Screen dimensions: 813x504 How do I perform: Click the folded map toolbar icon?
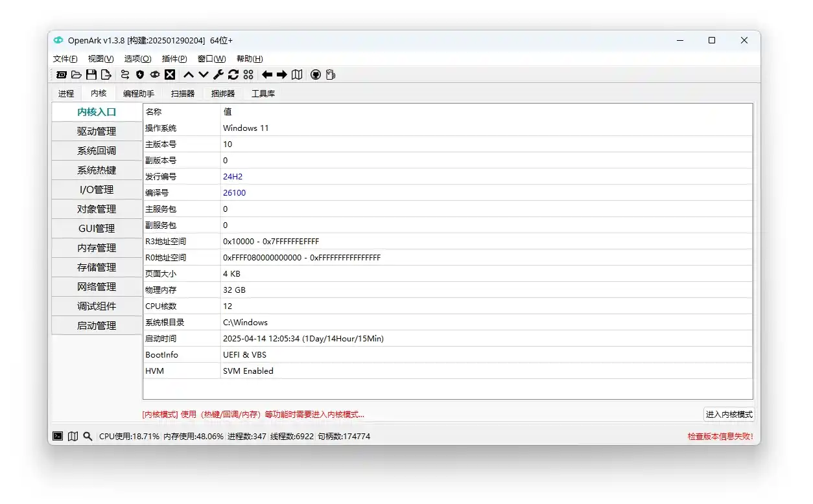(x=297, y=74)
